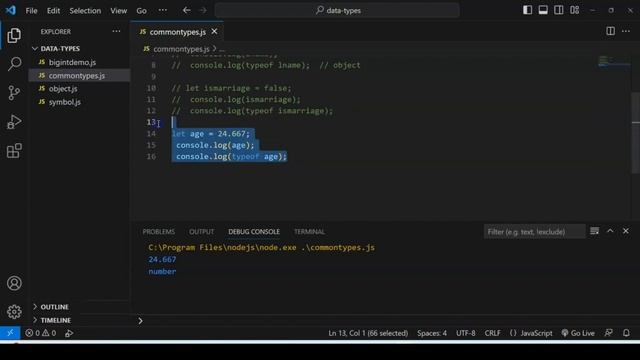The width and height of the screenshot is (640, 360).
Task: Toggle the primary side bar layout icon
Action: click(527, 10)
